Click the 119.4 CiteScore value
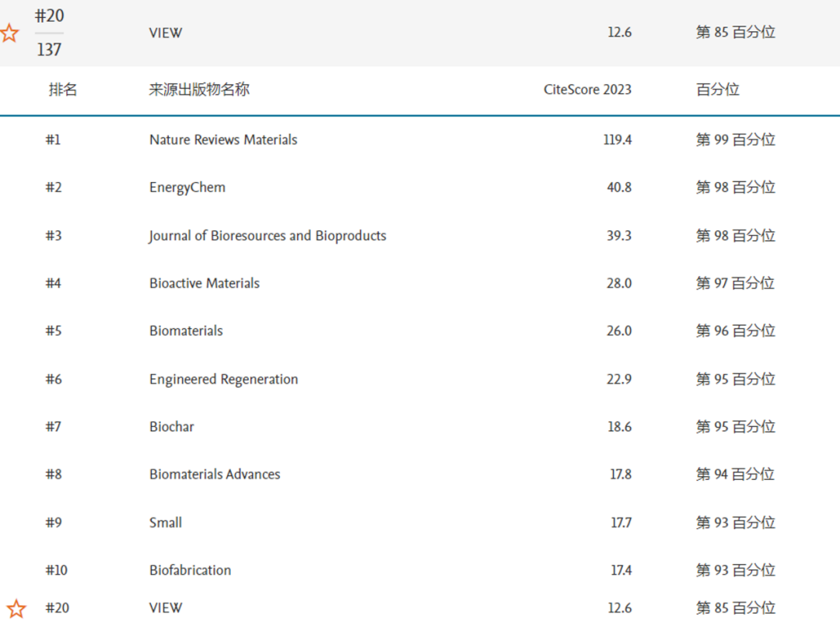The height and width of the screenshot is (627, 840). (618, 140)
